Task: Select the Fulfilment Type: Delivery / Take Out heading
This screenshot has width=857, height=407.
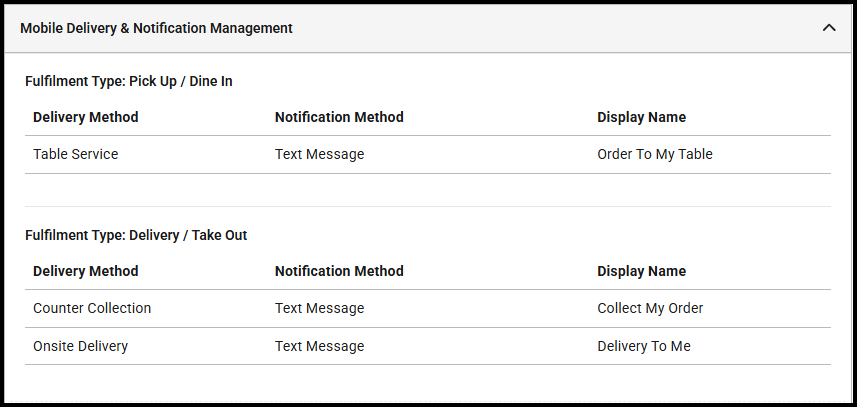Action: click(x=136, y=235)
